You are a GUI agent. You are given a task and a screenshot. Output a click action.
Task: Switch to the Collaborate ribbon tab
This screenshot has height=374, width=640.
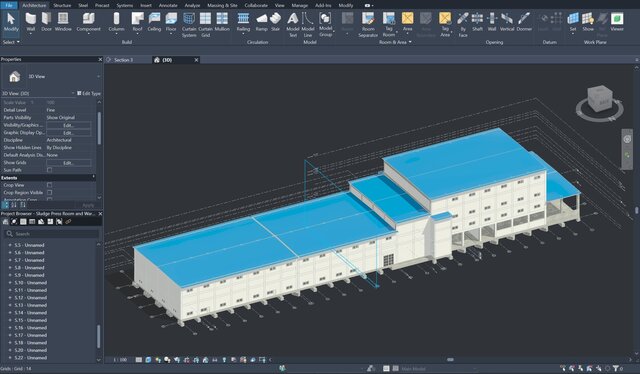click(x=256, y=5)
